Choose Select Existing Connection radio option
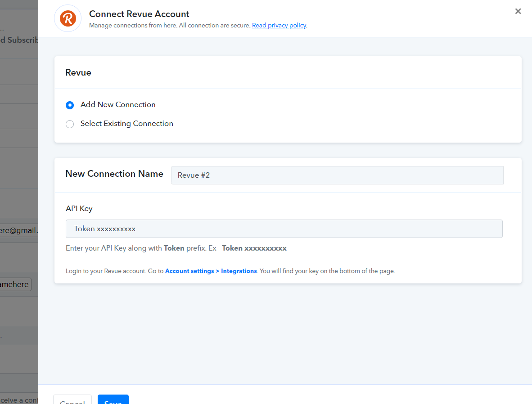 coord(70,124)
